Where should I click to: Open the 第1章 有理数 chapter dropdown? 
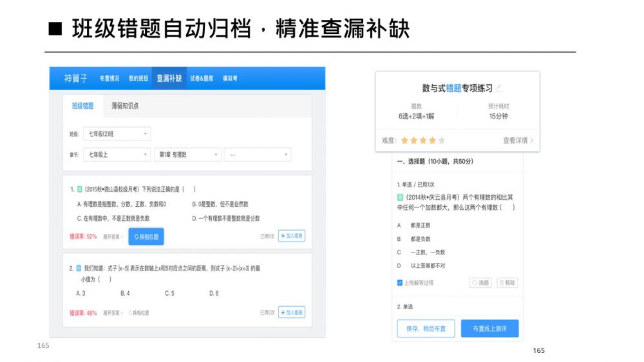[x=187, y=155]
